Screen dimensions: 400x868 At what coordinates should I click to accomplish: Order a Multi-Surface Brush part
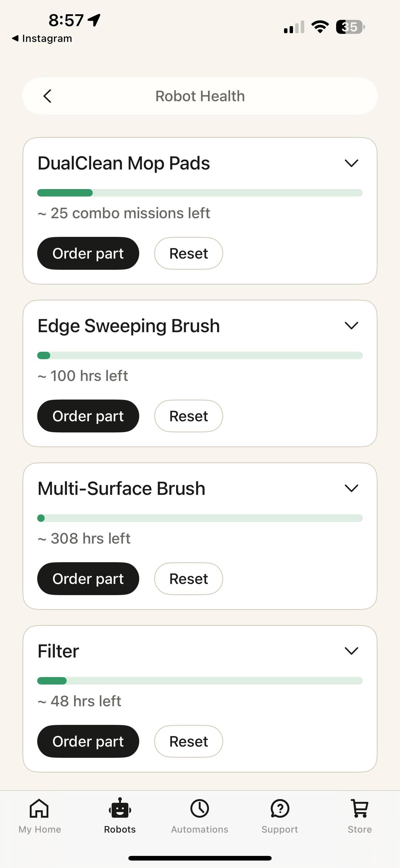coord(88,579)
